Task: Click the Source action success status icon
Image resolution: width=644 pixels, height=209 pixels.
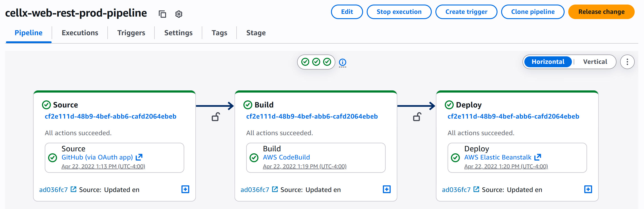Action: [x=53, y=158]
